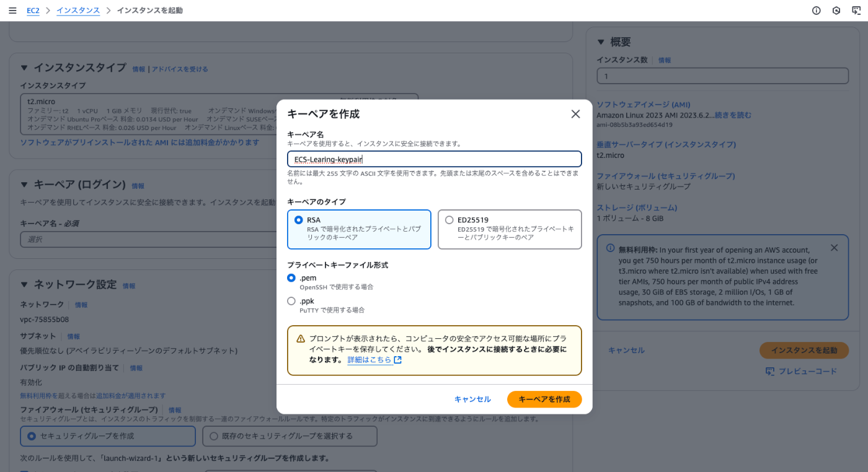The width and height of the screenshot is (868, 472).
Task: Click vpc-75855b08 network value
Action: [x=45, y=320]
